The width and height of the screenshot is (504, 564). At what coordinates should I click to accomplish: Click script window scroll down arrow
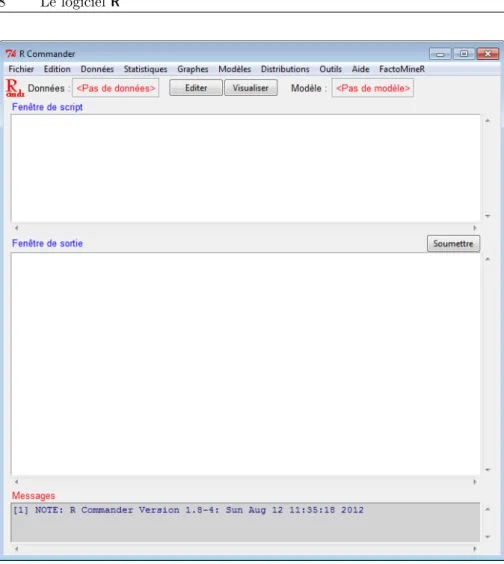pos(488,216)
